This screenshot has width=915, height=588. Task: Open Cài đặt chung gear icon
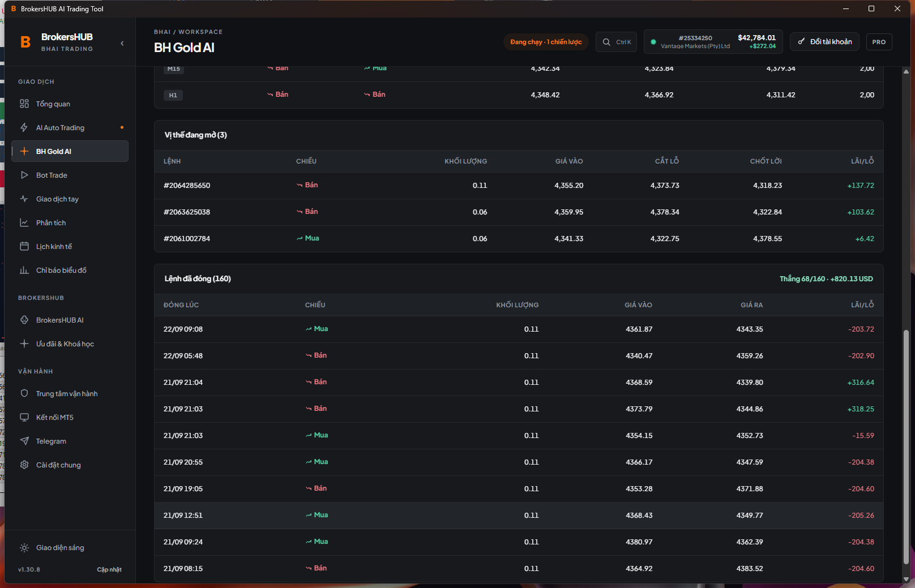[24, 465]
